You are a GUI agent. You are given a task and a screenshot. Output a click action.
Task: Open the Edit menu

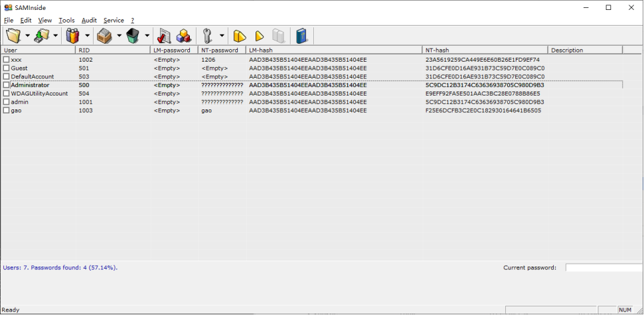point(26,20)
